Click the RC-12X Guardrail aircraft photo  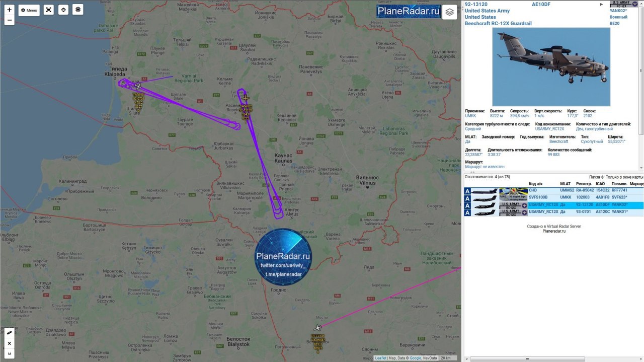[551, 67]
